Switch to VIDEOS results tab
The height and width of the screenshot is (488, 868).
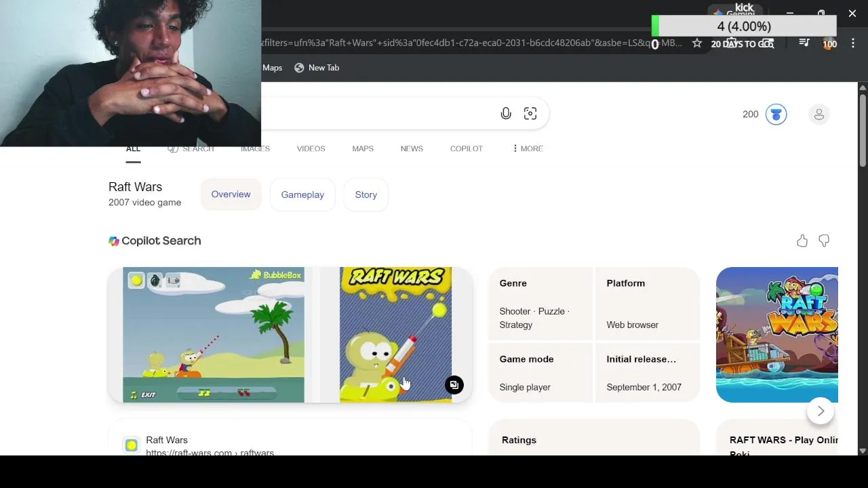(311, 148)
